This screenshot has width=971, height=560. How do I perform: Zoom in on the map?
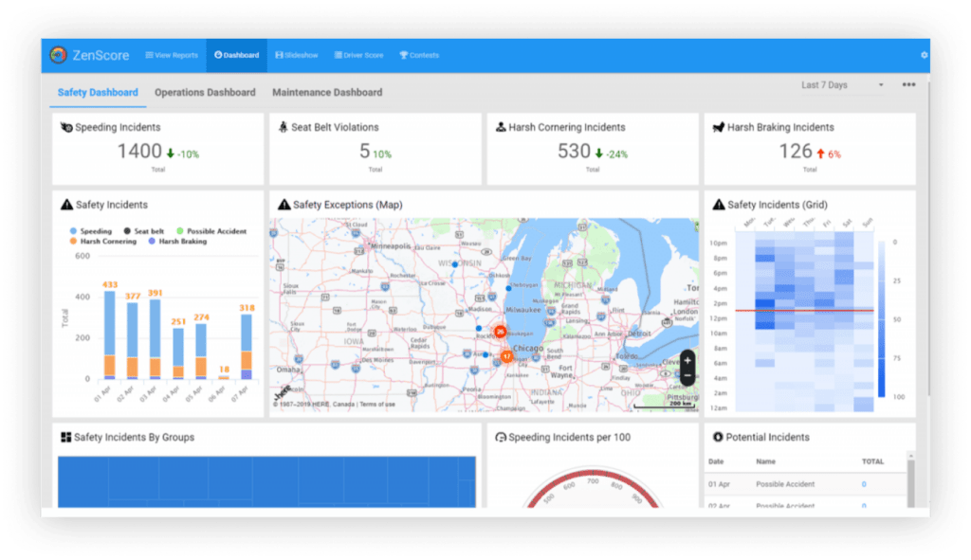click(x=687, y=361)
